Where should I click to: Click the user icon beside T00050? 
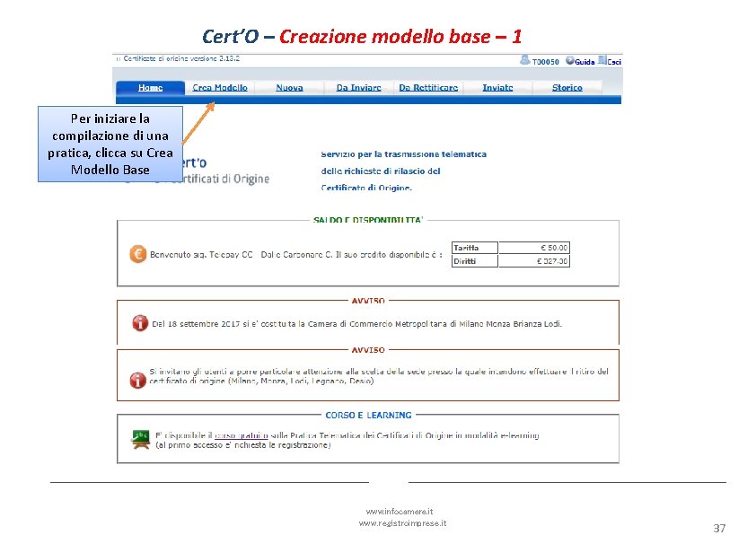[x=525, y=60]
